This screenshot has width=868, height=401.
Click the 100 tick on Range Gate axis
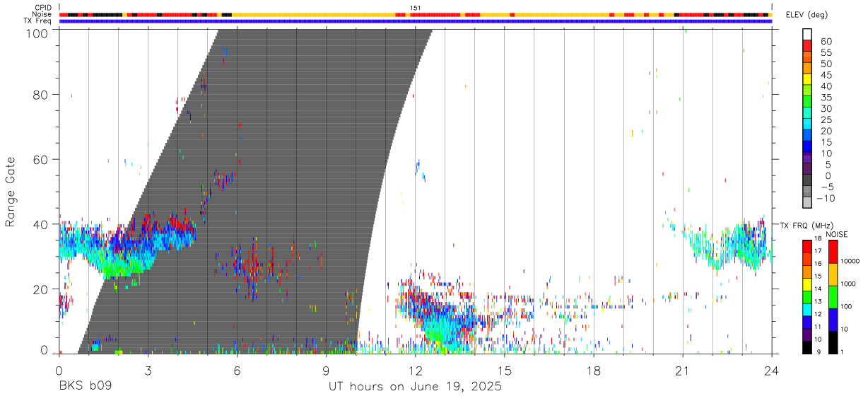38,33
